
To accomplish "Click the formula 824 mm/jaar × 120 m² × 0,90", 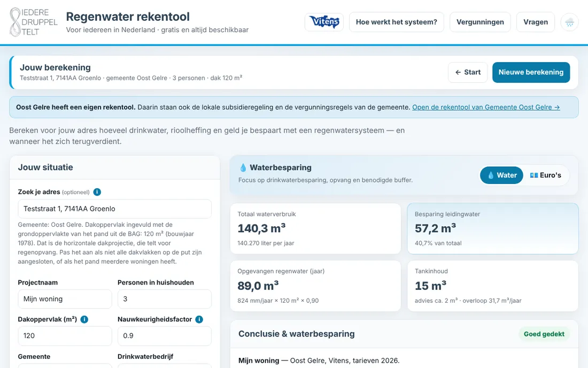I will pos(278,301).
